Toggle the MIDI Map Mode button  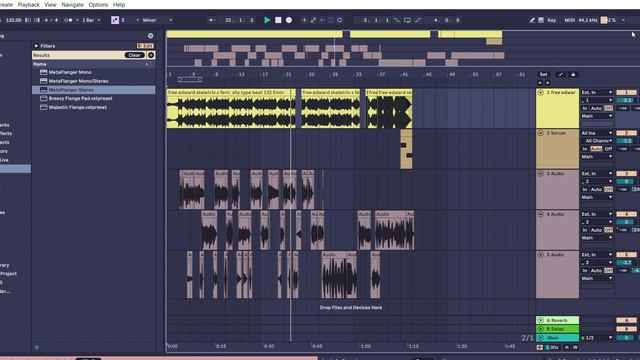pyautogui.click(x=569, y=20)
